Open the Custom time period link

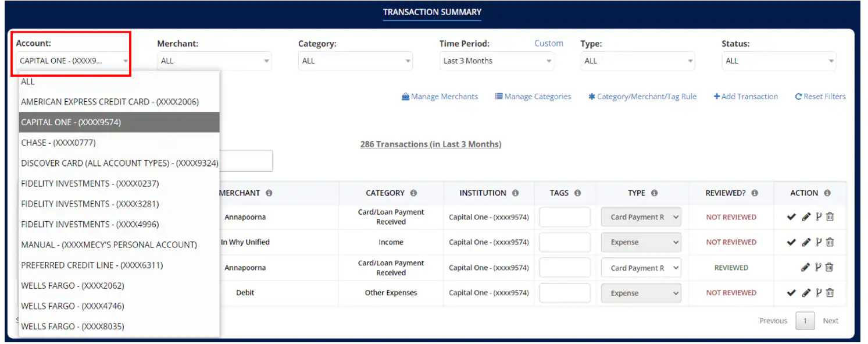coord(548,43)
